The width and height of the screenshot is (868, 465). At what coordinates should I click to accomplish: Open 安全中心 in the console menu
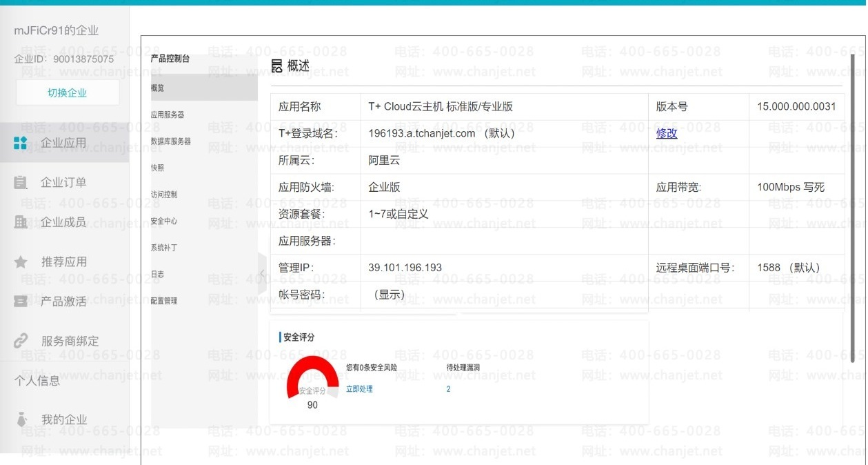tap(164, 221)
